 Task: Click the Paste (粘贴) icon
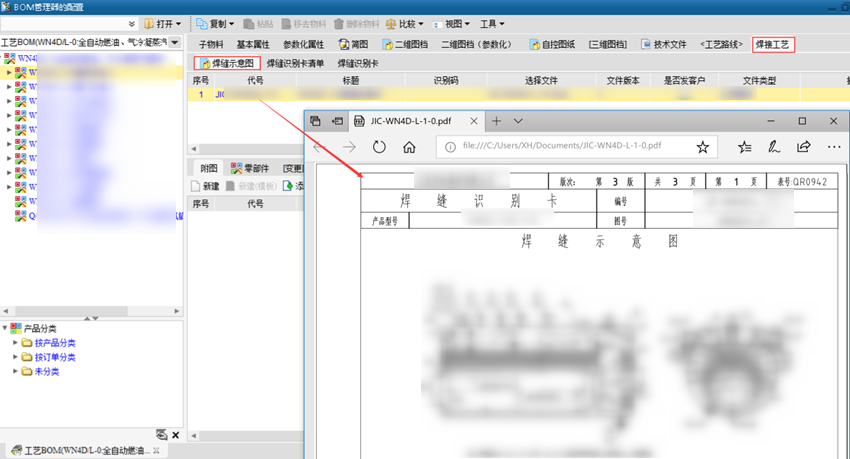(249, 24)
